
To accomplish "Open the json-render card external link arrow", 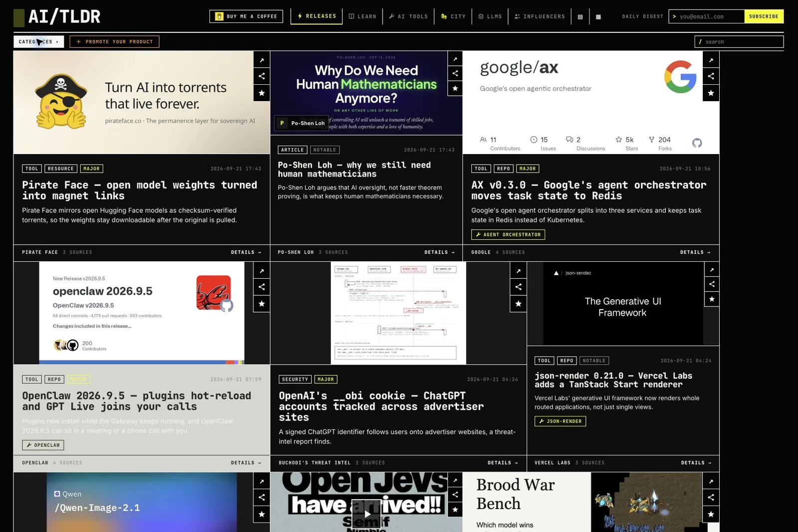I will 712,270.
